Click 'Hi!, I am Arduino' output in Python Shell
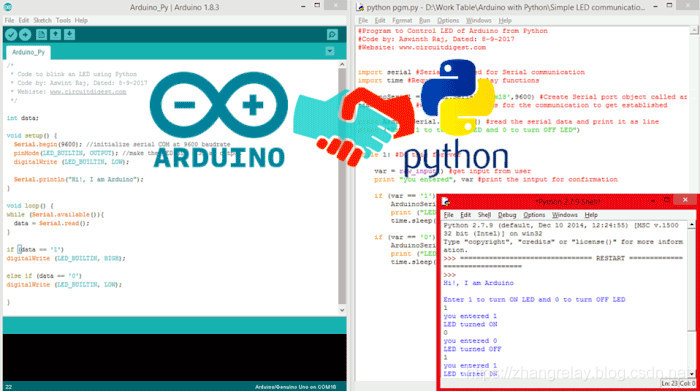This screenshot has height=391, width=700. (478, 283)
